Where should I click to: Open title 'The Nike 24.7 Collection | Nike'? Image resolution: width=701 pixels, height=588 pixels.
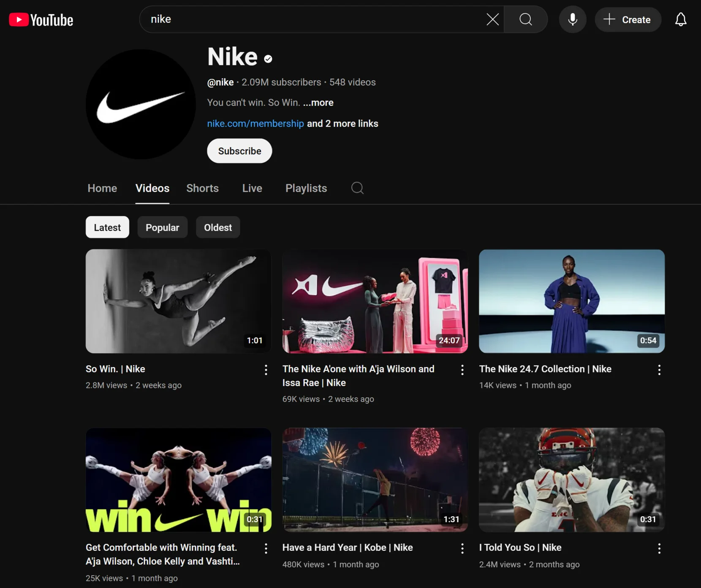tap(545, 369)
